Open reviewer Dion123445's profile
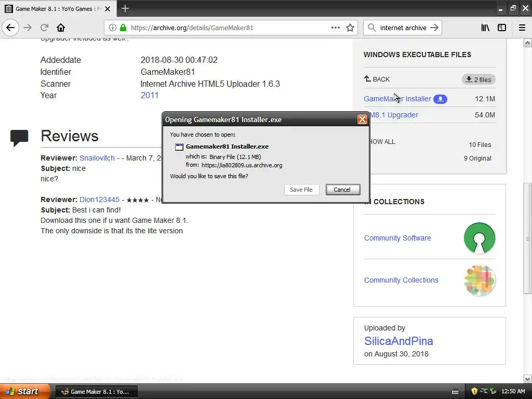The image size is (532, 399). [99, 200]
